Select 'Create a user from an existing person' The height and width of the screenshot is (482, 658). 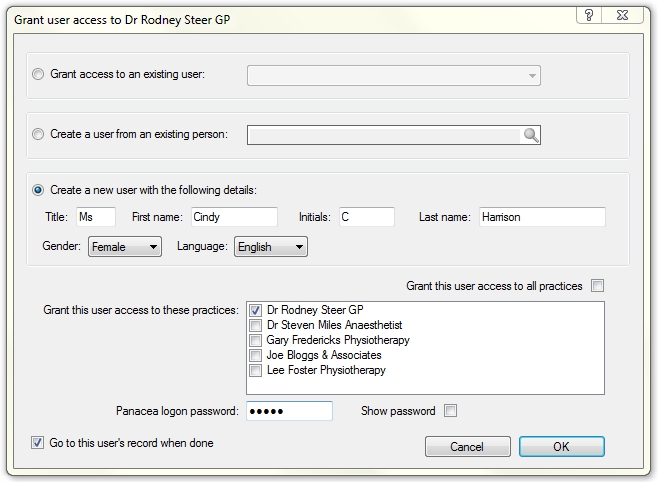pos(39,134)
